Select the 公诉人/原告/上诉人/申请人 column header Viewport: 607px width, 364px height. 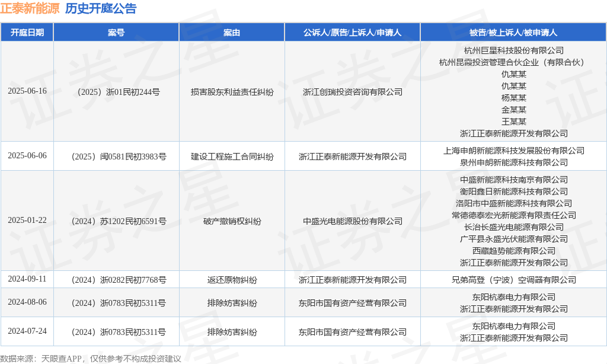pyautogui.click(x=352, y=33)
